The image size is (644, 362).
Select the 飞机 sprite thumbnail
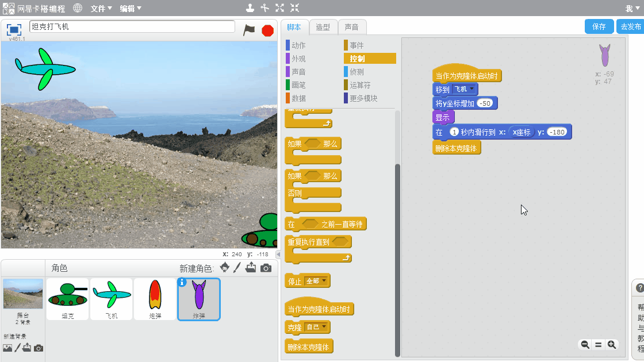click(x=112, y=299)
